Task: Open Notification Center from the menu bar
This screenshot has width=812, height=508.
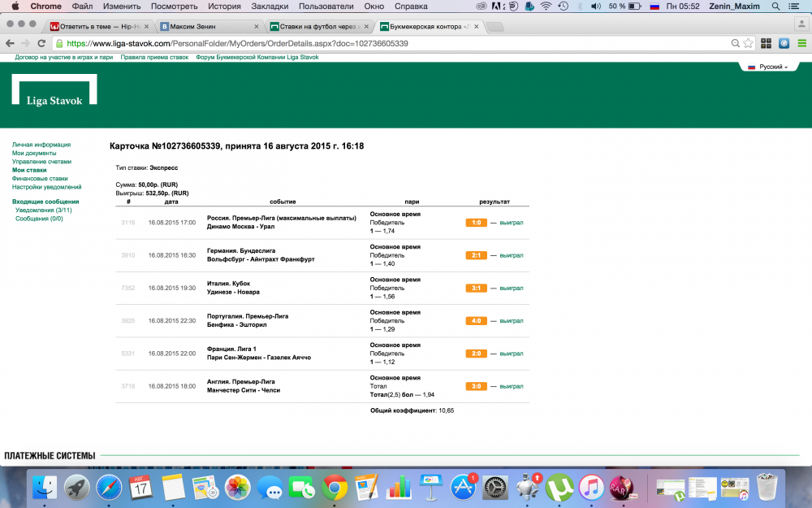Action: point(793,7)
